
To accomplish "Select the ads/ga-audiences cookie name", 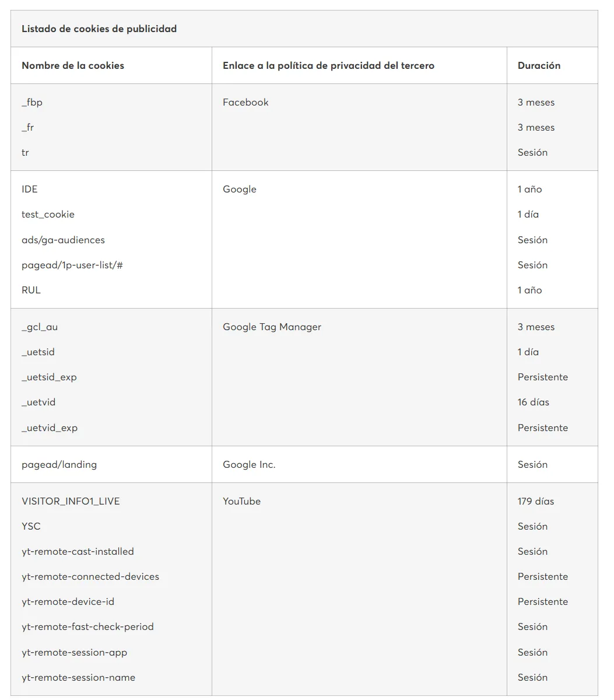I will pyautogui.click(x=63, y=240).
